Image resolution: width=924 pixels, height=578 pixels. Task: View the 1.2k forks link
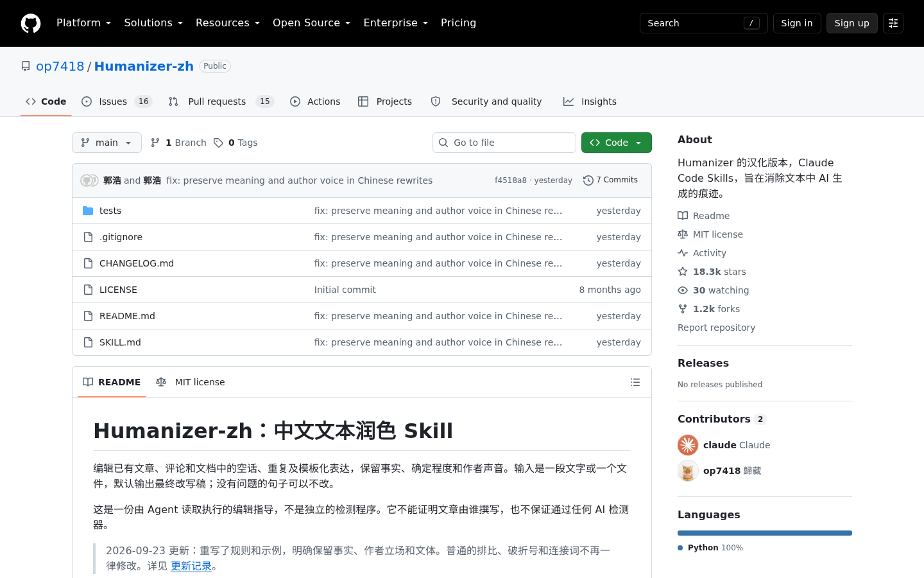pos(708,309)
